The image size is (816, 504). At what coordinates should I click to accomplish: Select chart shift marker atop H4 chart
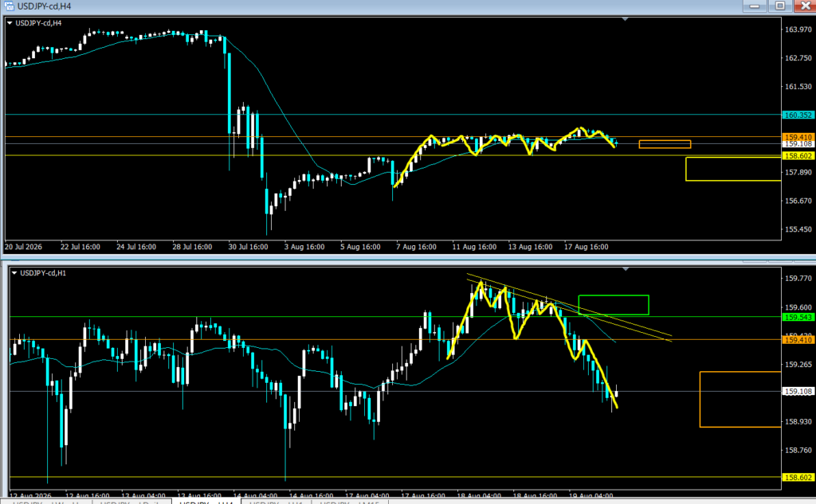click(x=625, y=19)
